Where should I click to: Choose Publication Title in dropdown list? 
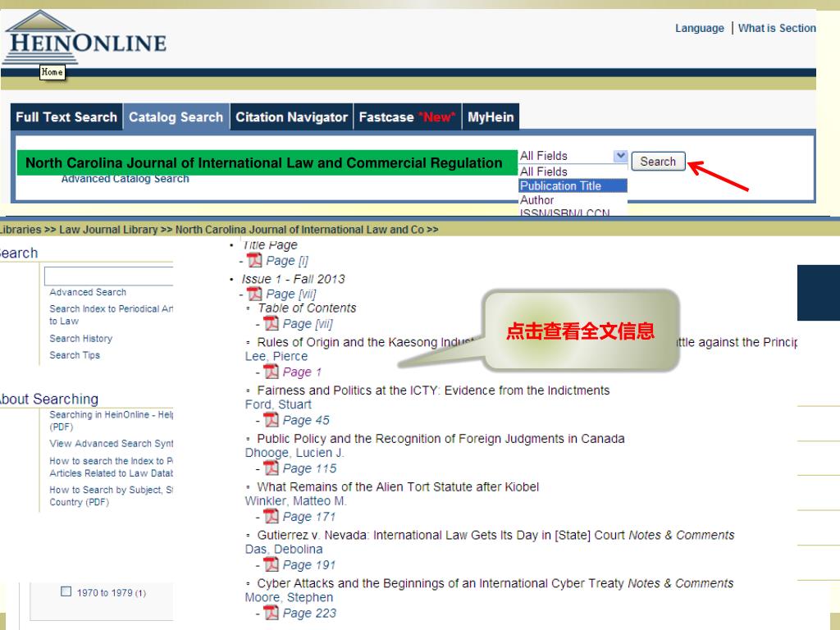click(573, 186)
